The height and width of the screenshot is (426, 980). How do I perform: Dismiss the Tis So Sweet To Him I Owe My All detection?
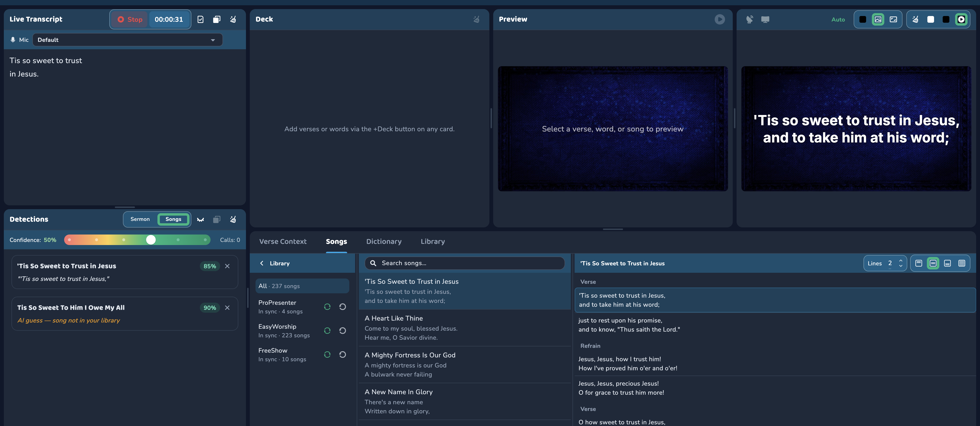coord(227,308)
